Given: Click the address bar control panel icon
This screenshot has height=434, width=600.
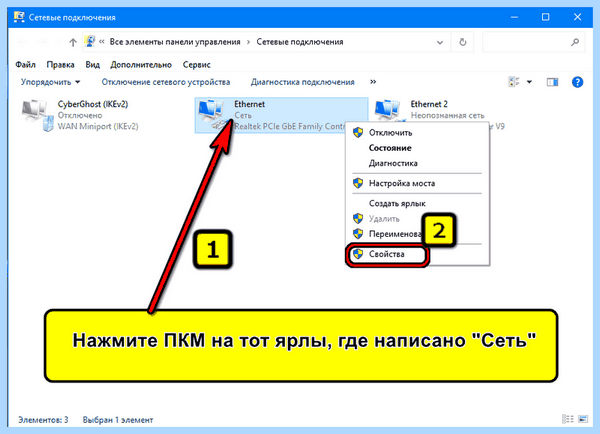Looking at the screenshot, I should click(90, 41).
